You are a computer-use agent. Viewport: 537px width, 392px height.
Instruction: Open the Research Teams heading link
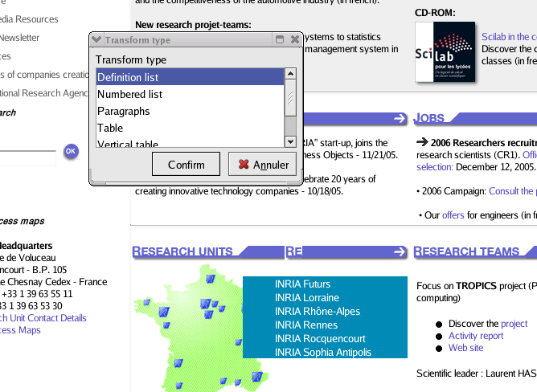[466, 251]
